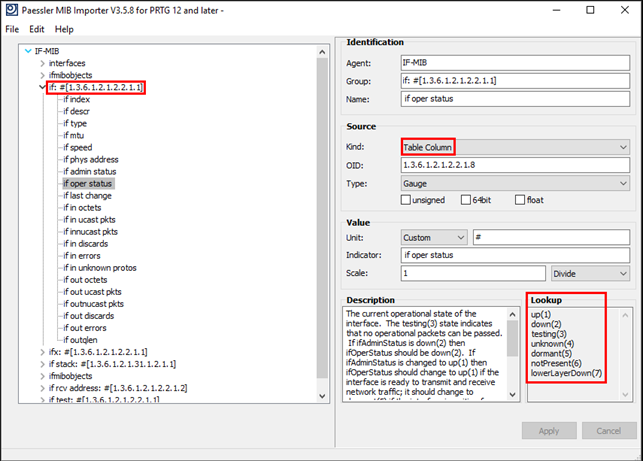The image size is (643, 461).
Task: Open the File menu
Action: [x=12, y=29]
